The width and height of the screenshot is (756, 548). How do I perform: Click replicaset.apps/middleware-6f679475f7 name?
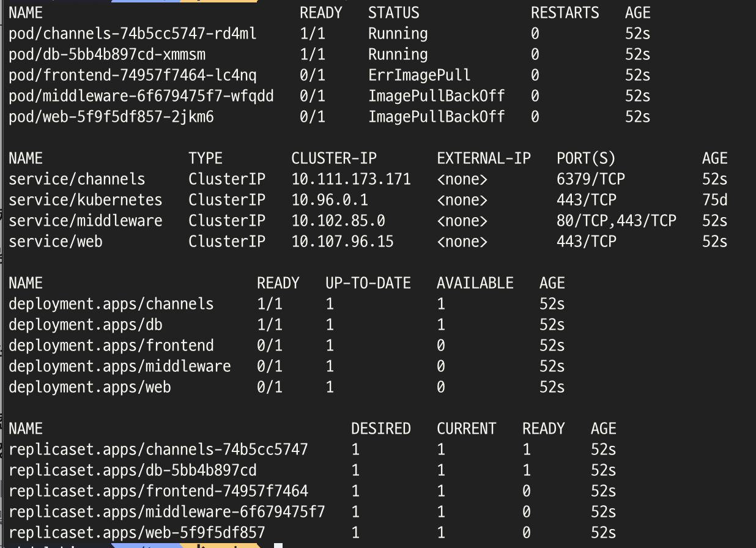click(167, 512)
